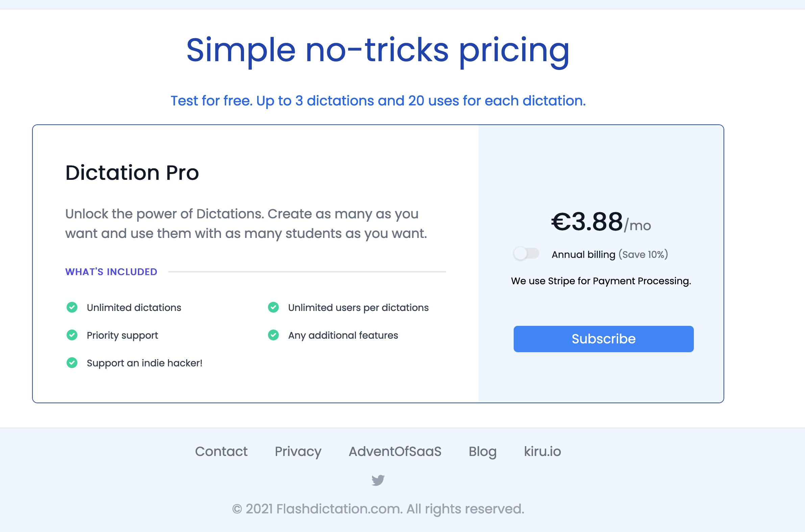Open the Blog from the footer

coord(482,451)
